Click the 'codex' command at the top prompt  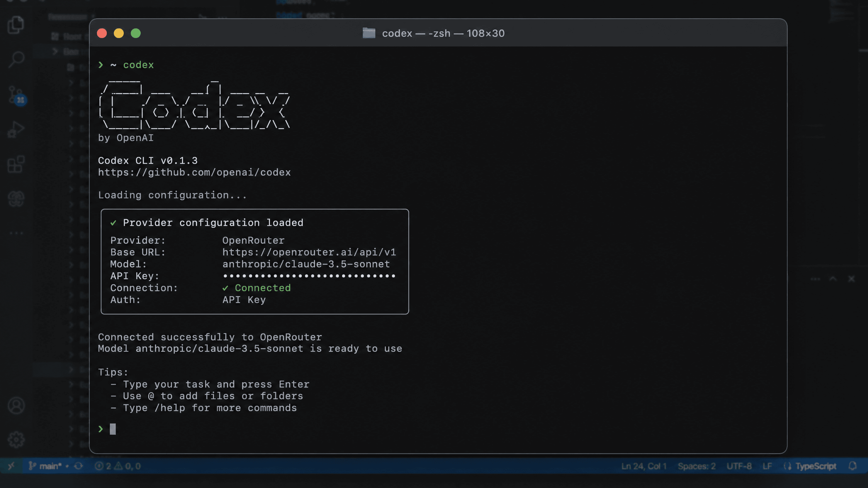(x=138, y=65)
